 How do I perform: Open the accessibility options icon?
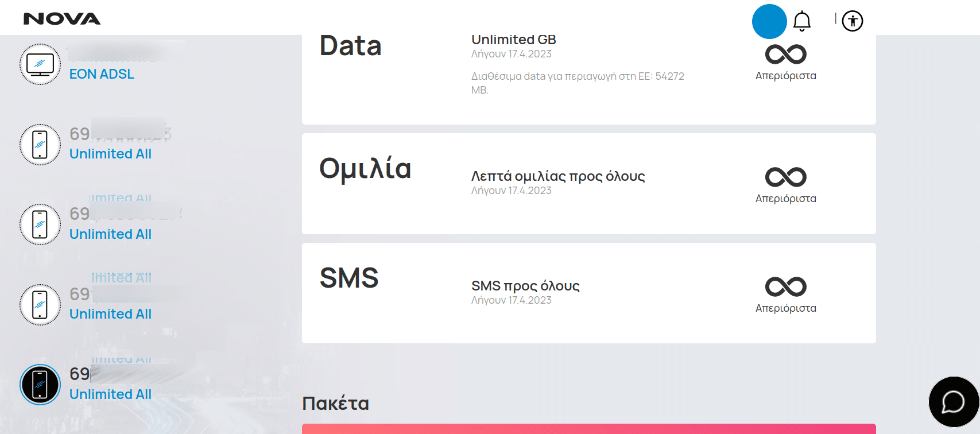tap(853, 21)
